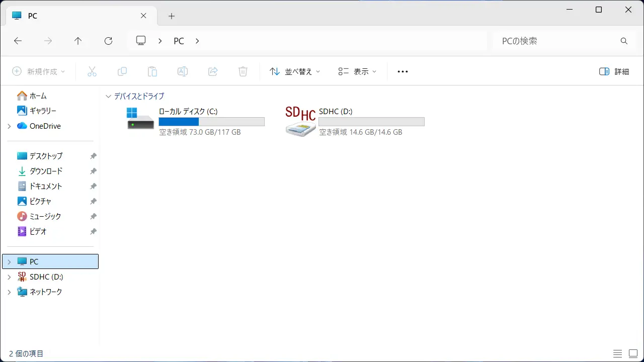Collapse the デバイスとドライブ group
The height and width of the screenshot is (362, 644).
pos(108,96)
